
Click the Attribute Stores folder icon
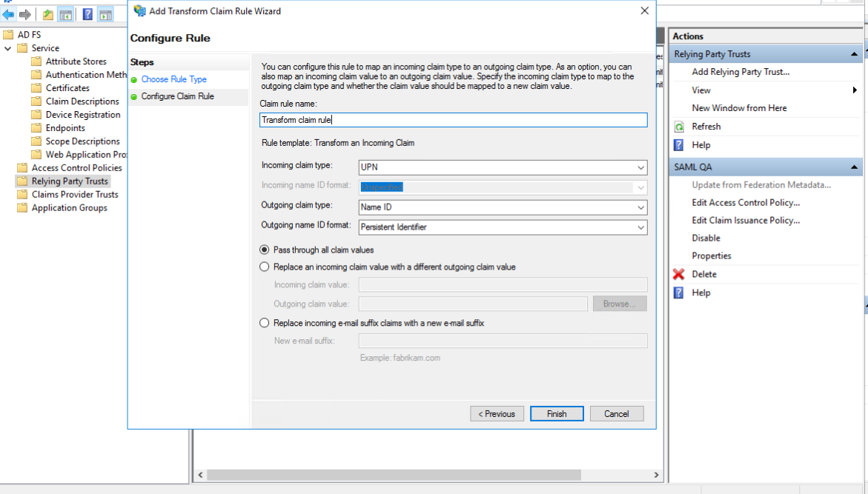[x=36, y=61]
